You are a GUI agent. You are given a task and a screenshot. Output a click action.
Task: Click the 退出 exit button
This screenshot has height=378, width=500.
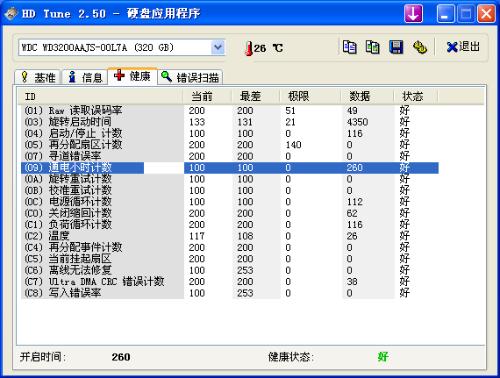click(x=463, y=47)
